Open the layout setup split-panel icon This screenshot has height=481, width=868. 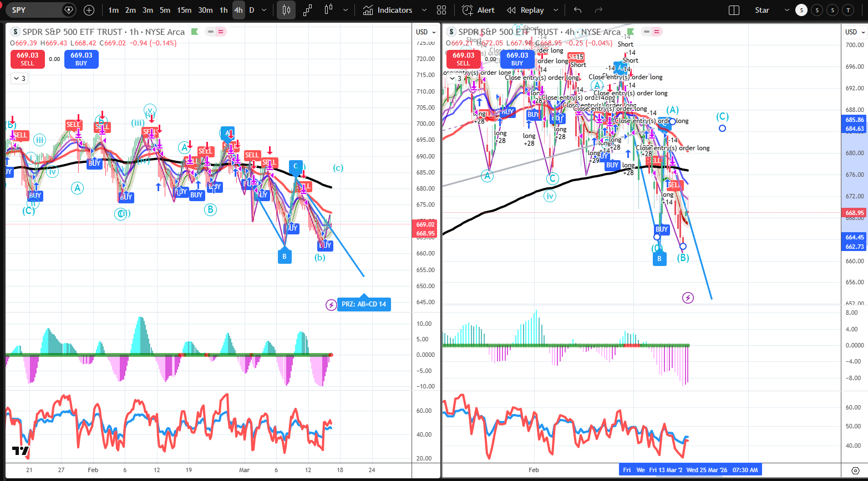[734, 10]
